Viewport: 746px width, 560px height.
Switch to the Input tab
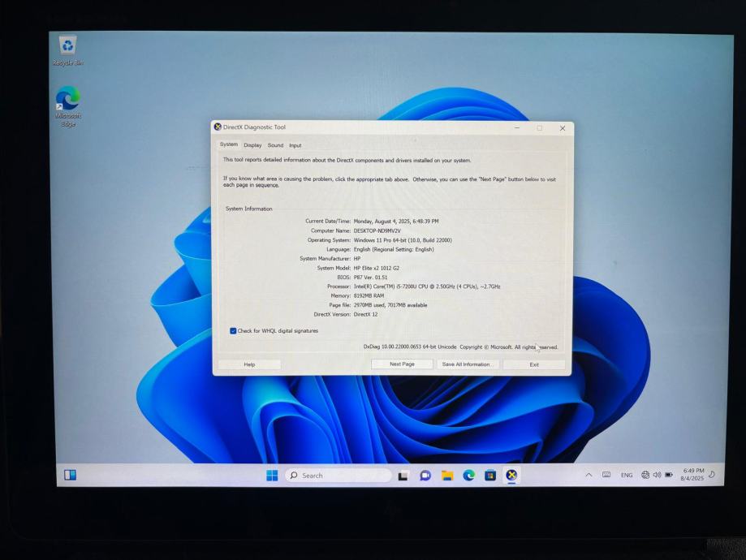coord(295,145)
